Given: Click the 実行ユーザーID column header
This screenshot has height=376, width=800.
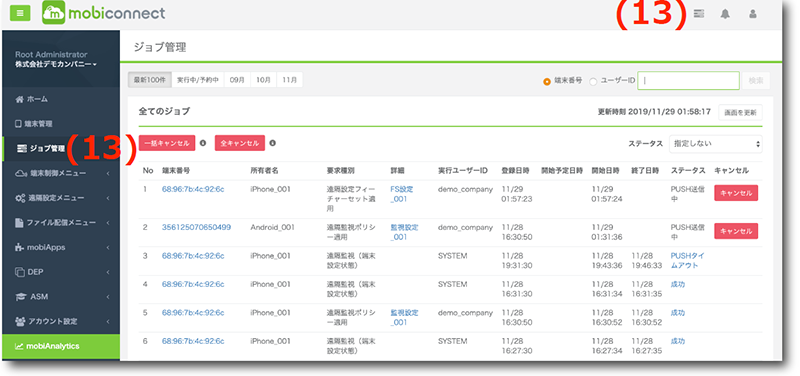Looking at the screenshot, I should [x=463, y=170].
